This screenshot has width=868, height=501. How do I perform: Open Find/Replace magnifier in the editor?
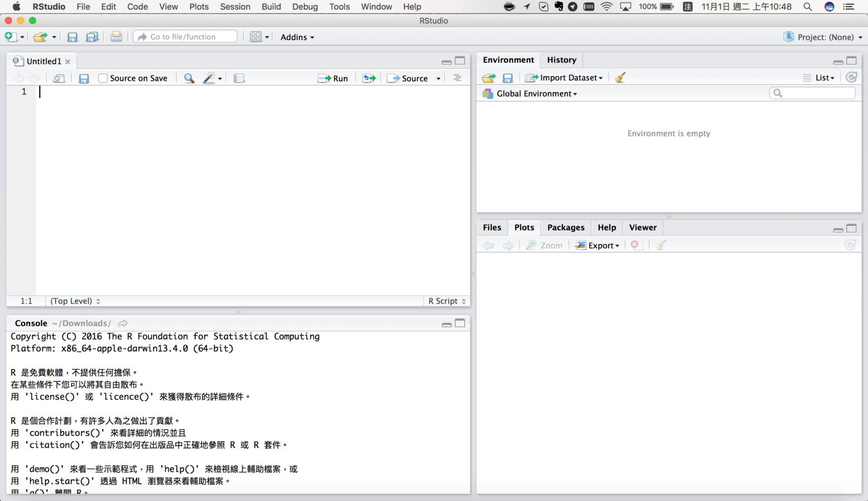click(x=189, y=78)
